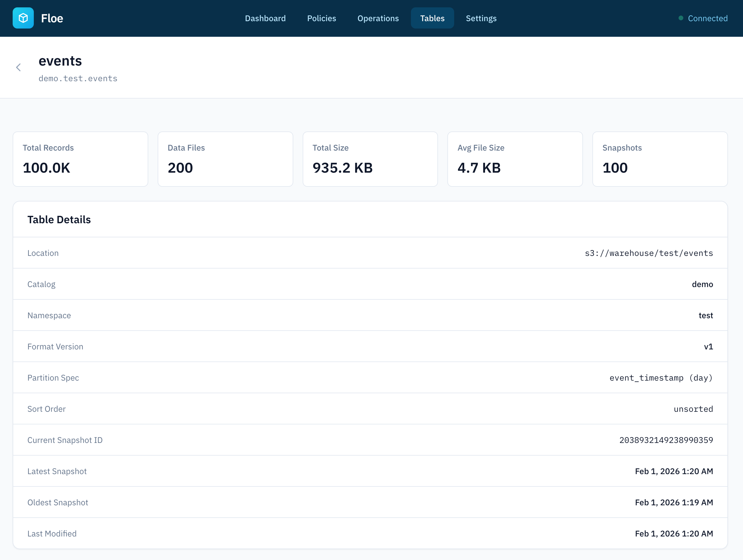Click the green Connected status dot

click(x=681, y=18)
